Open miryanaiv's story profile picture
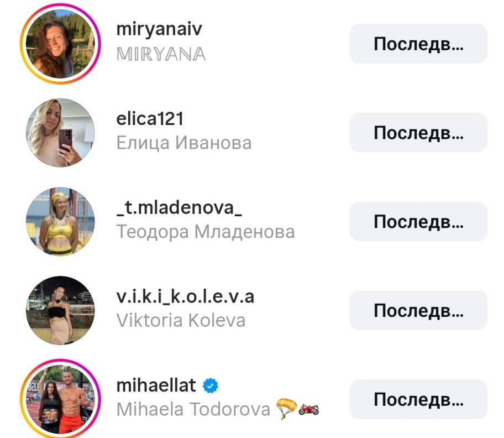This screenshot has width=504, height=438. 60,44
